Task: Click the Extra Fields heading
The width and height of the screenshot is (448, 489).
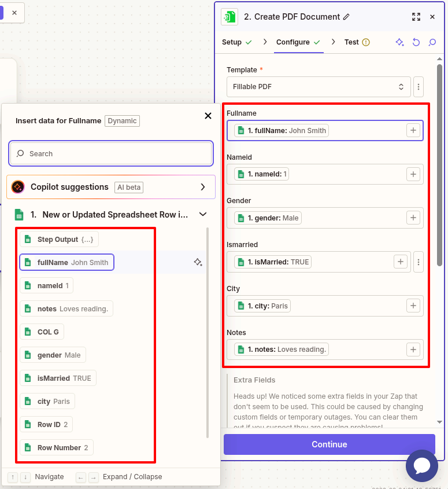Action: (254, 380)
